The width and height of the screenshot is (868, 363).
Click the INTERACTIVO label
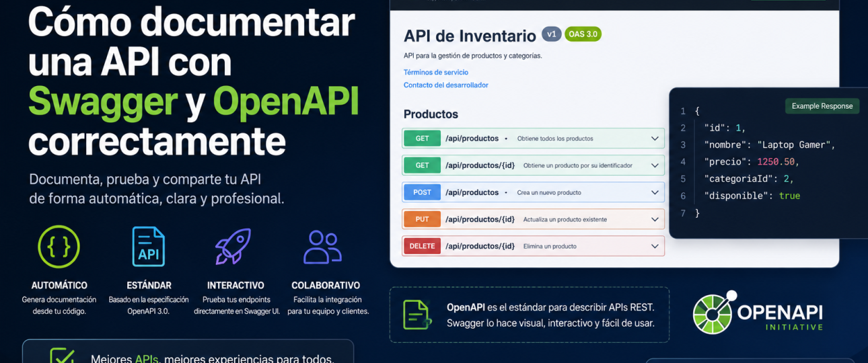[236, 285]
